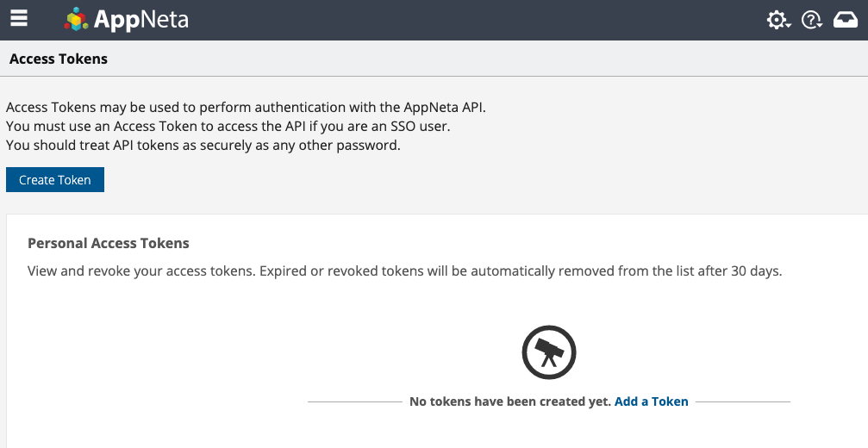
Task: Select the Access Tokens page title
Action: 59,59
